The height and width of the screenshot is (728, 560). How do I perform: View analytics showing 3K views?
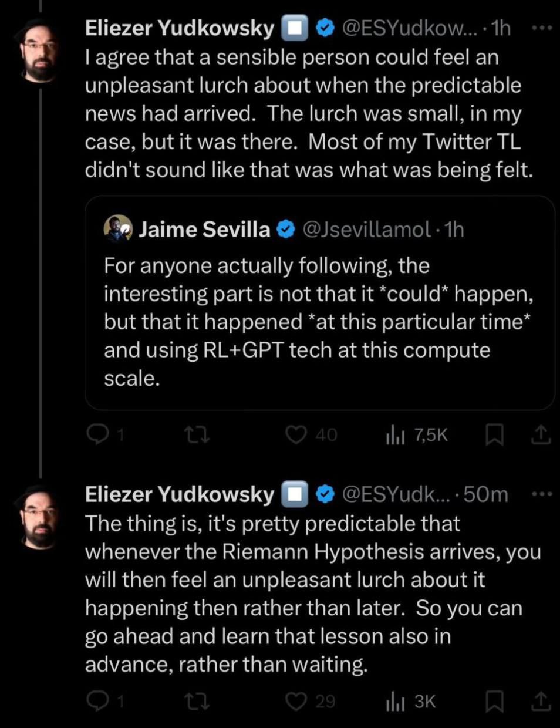(x=411, y=702)
